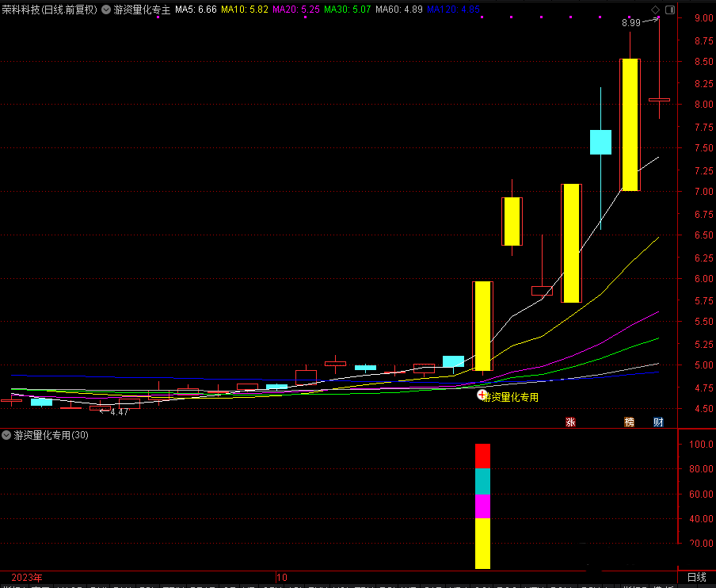Viewport: 716px width, 588px height.
Task: Click the 8.99 high price label
Action: pyautogui.click(x=630, y=24)
